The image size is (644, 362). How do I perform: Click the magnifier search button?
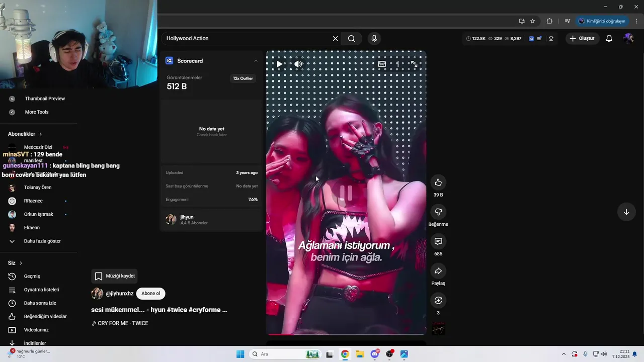click(x=351, y=38)
